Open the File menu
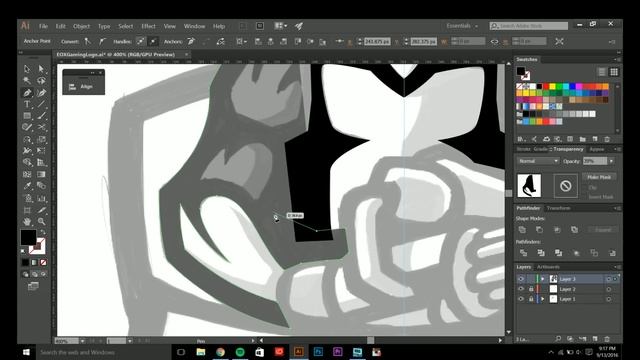Screen dimensions: 640x360 [x=43, y=26]
